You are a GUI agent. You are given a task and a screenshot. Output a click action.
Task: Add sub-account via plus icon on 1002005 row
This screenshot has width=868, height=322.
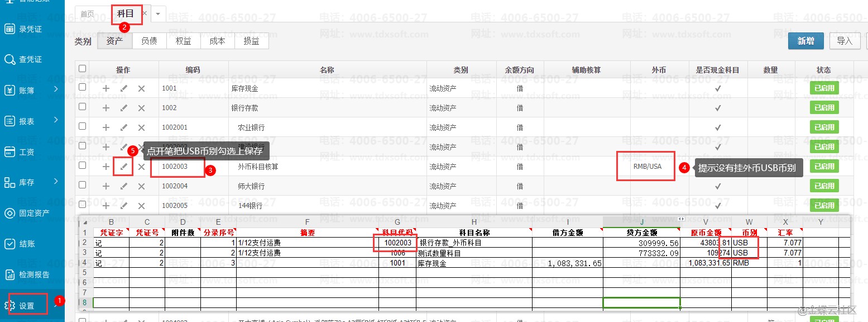[x=106, y=206]
